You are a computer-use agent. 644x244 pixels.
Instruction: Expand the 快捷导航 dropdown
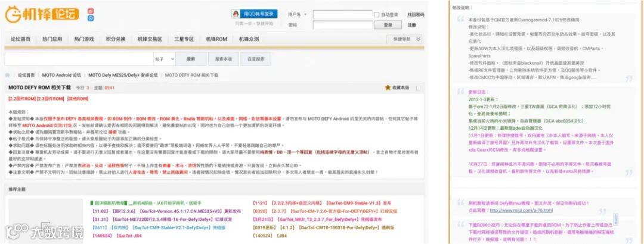(x=404, y=39)
